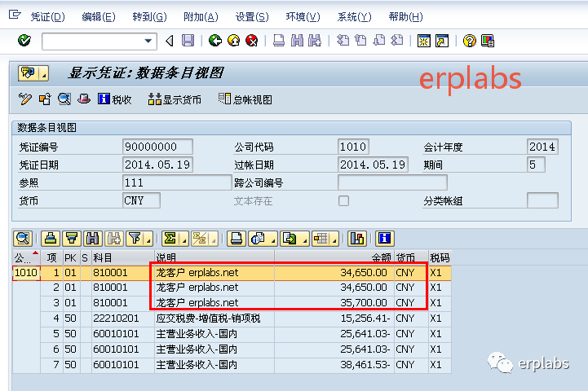Click the red Cancel icon
Image resolution: width=588 pixels, height=391 pixels.
click(252, 41)
